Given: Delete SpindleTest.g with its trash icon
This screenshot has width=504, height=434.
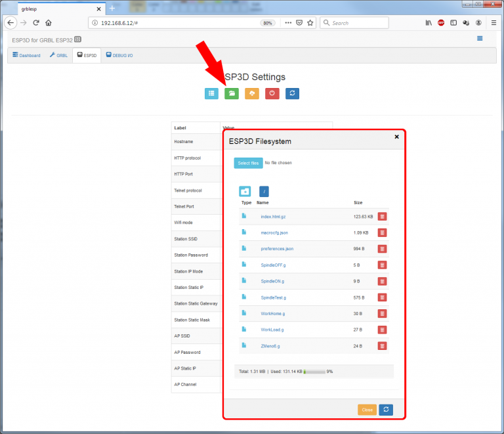Looking at the screenshot, I should pos(382,297).
